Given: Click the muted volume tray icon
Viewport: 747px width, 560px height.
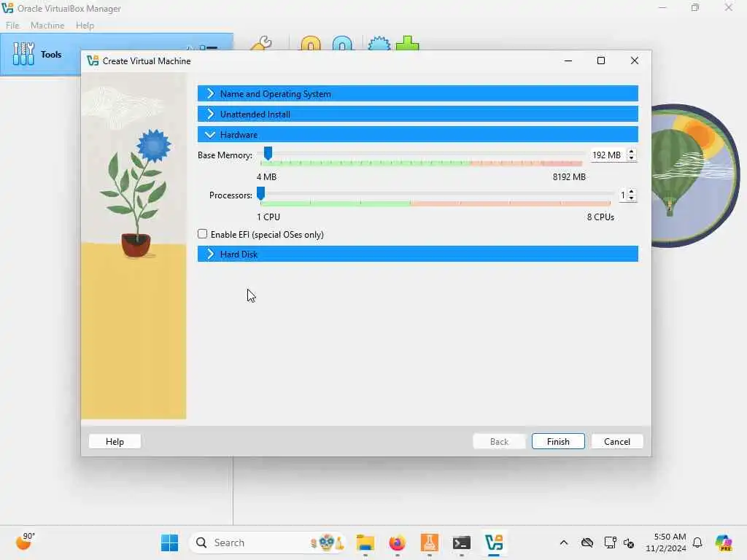Looking at the screenshot, I should coord(629,542).
